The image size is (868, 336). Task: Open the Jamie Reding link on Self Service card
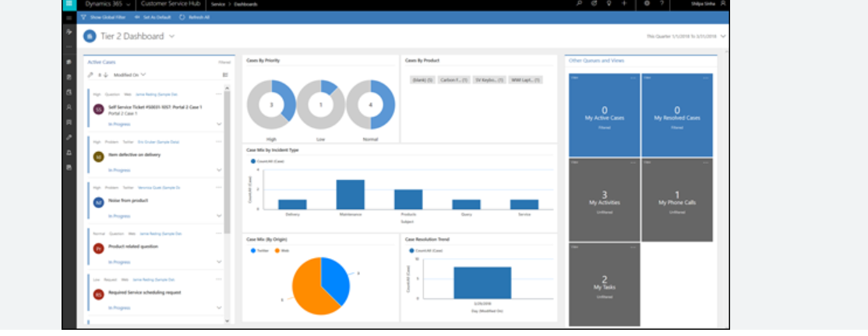[x=157, y=94]
